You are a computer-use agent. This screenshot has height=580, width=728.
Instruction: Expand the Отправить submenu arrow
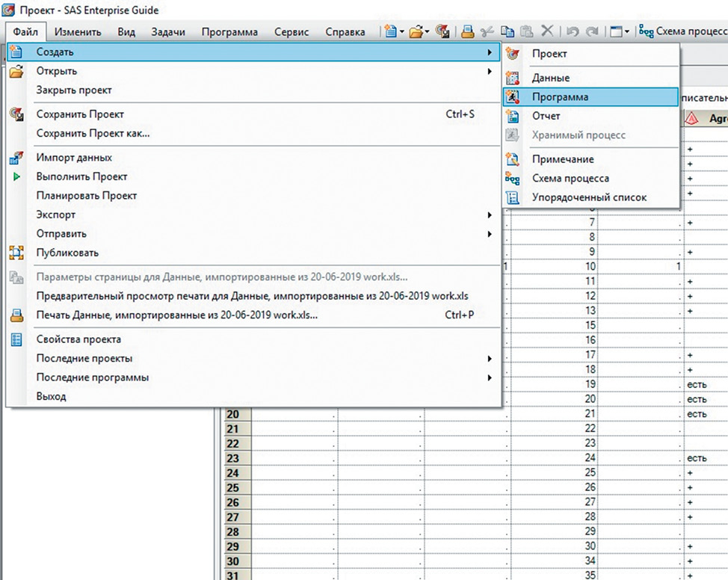pos(490,234)
